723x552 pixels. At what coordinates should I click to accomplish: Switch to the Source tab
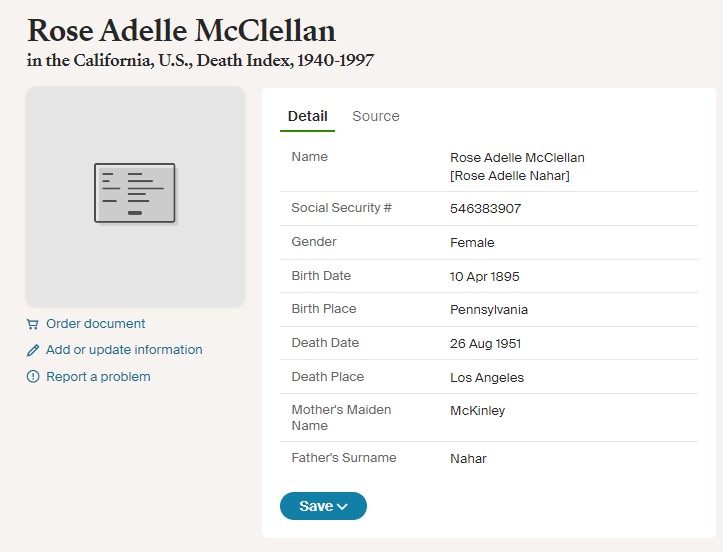click(x=376, y=116)
